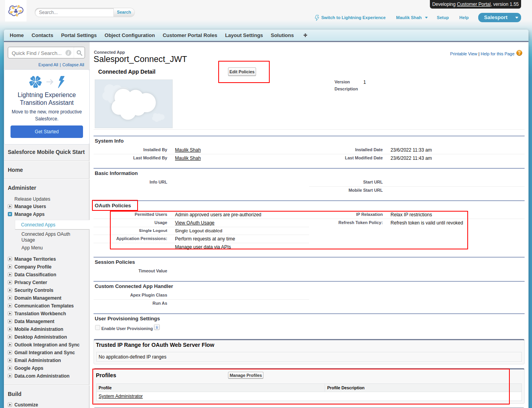The height and width of the screenshot is (408, 532).
Task: Expand the Security Controls section
Action: pos(10,290)
